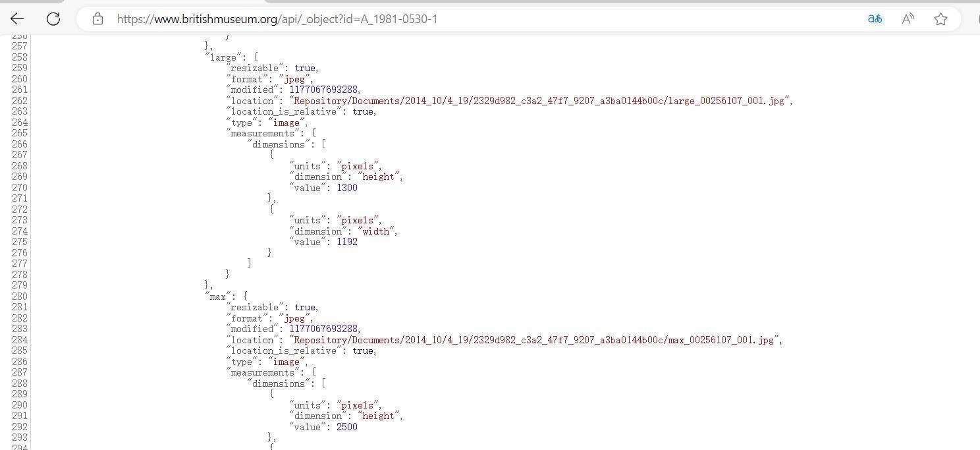Click line number 266 in the gutter
Image resolution: width=980 pixels, height=450 pixels.
click(x=19, y=144)
